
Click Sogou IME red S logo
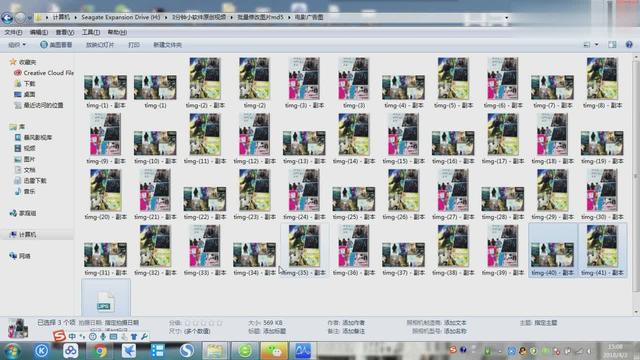pos(60,336)
